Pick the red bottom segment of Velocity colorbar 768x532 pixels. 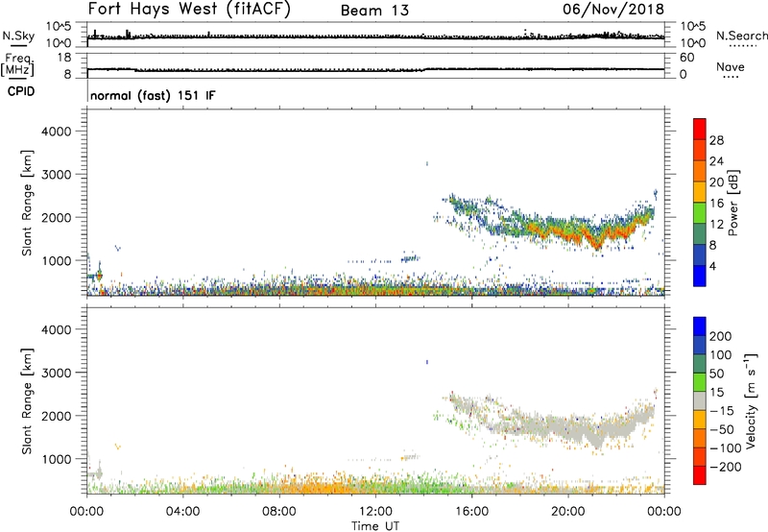click(700, 475)
